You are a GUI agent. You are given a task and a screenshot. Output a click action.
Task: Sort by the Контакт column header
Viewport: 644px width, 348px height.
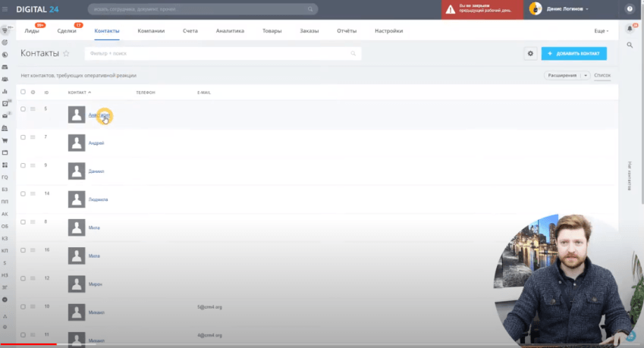(80, 92)
